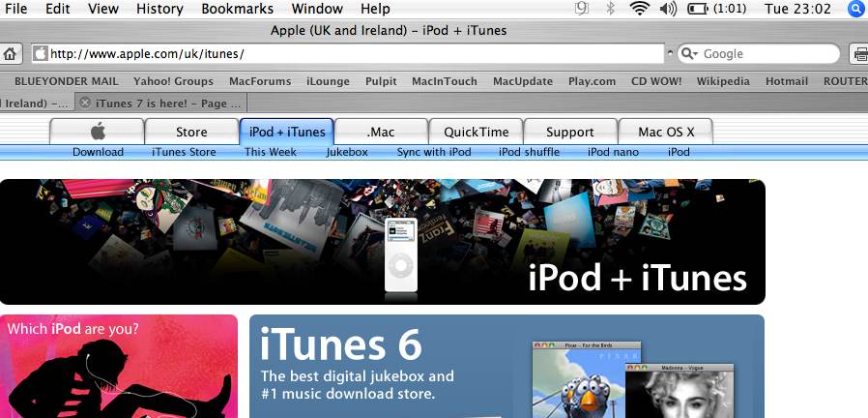The image size is (868, 418).
Task: Click Sync with iPod sub-navigation link
Action: (434, 152)
